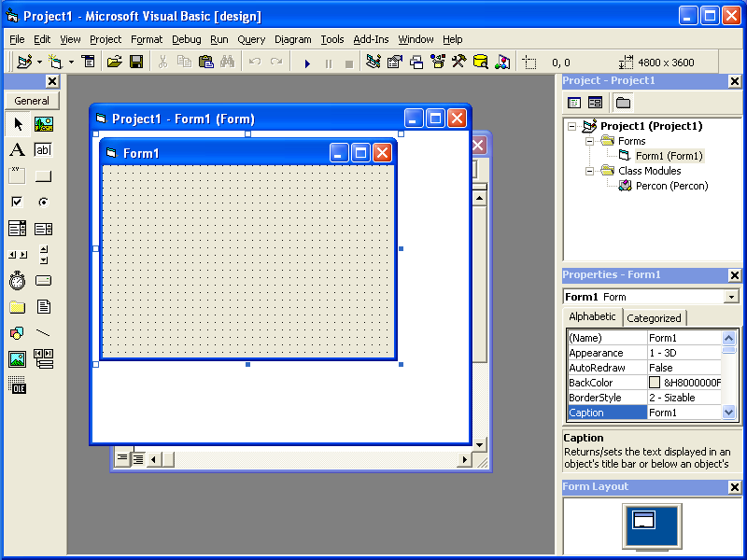Viewport: 747px width, 560px height.
Task: Select Percon (Percon) class module
Action: tap(671, 186)
